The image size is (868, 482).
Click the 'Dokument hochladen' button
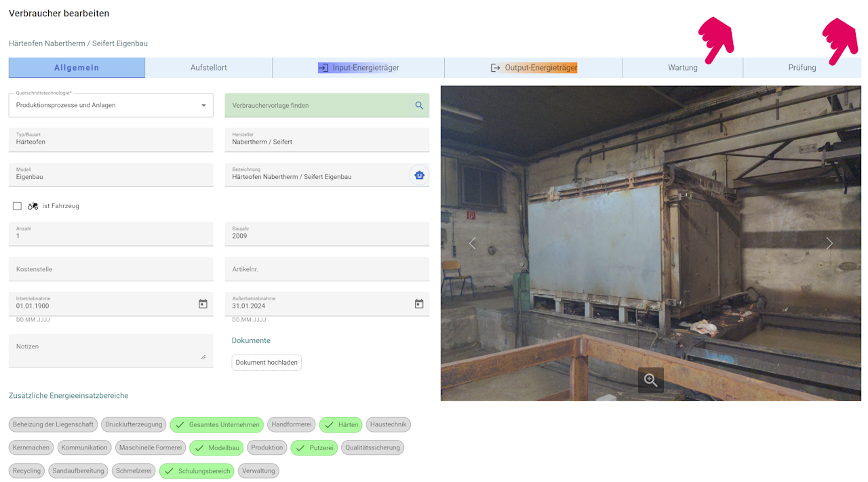tap(267, 363)
